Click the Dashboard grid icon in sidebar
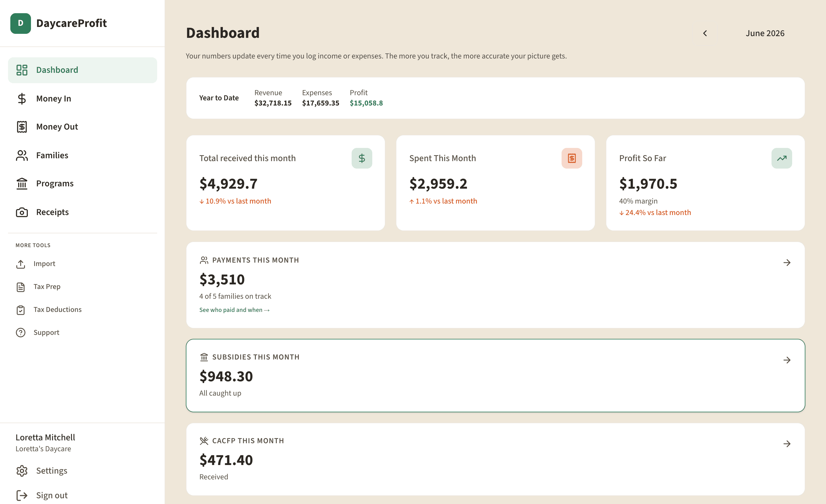Image resolution: width=826 pixels, height=504 pixels. 22,70
